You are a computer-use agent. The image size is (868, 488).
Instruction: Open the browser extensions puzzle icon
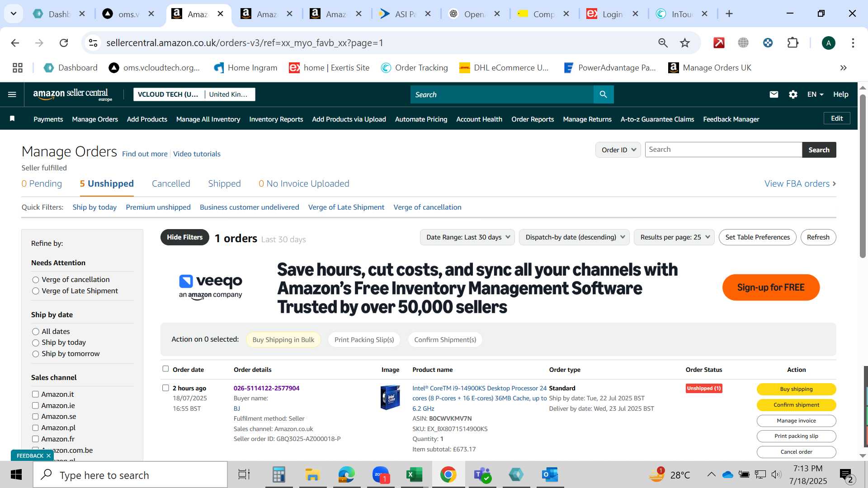[793, 43]
